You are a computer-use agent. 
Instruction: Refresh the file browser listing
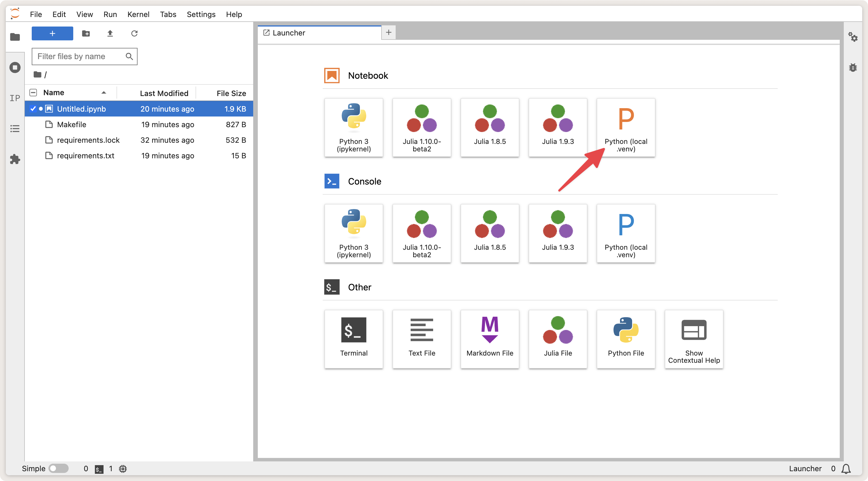(x=134, y=33)
